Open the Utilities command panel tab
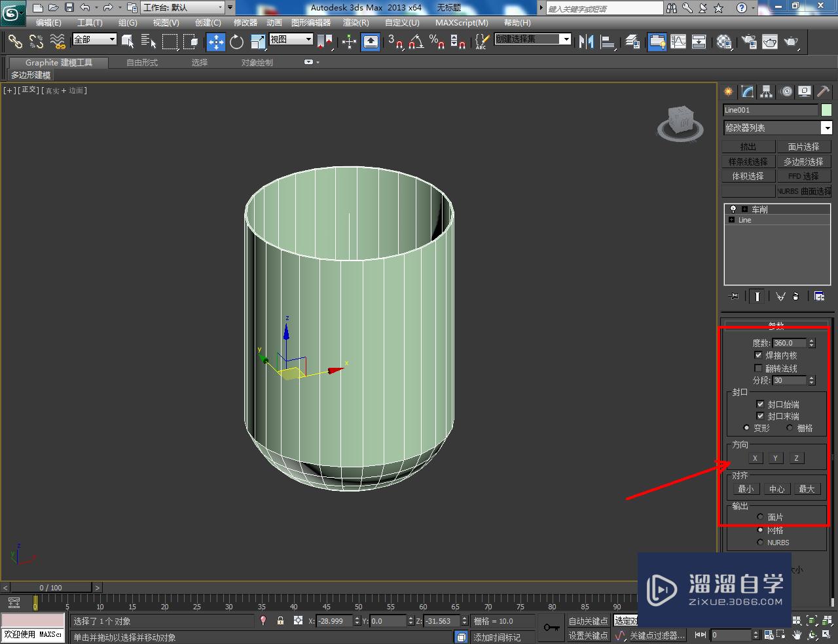Screen dimensions: 838x644 pyautogui.click(x=823, y=92)
